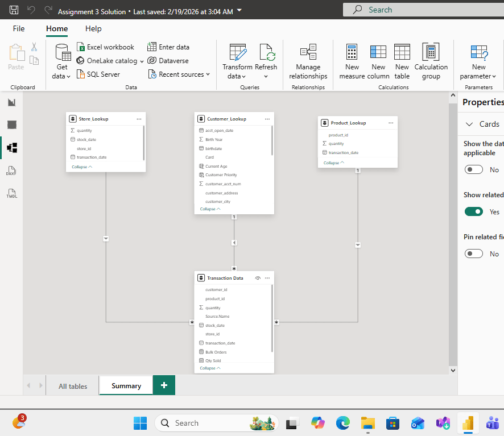Open DAX query view icon

[x=11, y=171]
